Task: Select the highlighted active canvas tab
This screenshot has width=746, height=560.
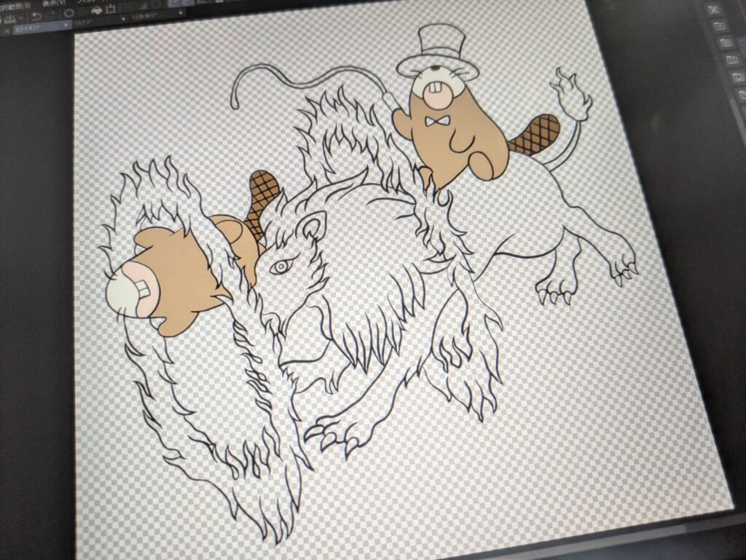Action: pyautogui.click(x=42, y=27)
